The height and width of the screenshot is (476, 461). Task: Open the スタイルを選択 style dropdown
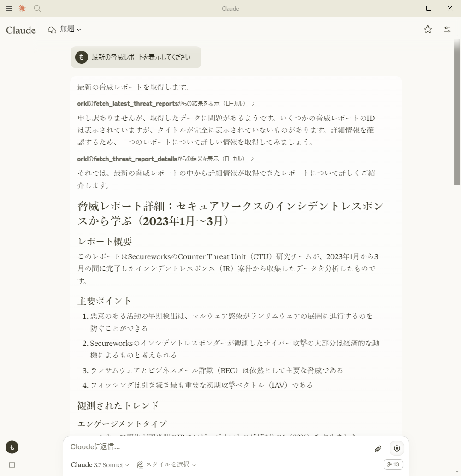pos(166,464)
